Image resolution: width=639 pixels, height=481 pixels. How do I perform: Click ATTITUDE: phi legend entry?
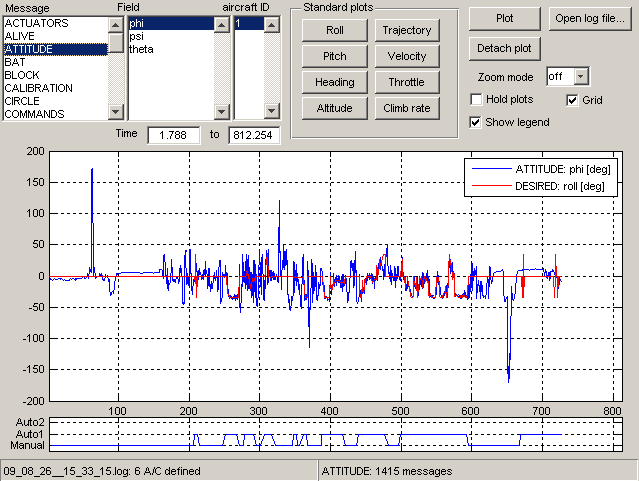(541, 169)
